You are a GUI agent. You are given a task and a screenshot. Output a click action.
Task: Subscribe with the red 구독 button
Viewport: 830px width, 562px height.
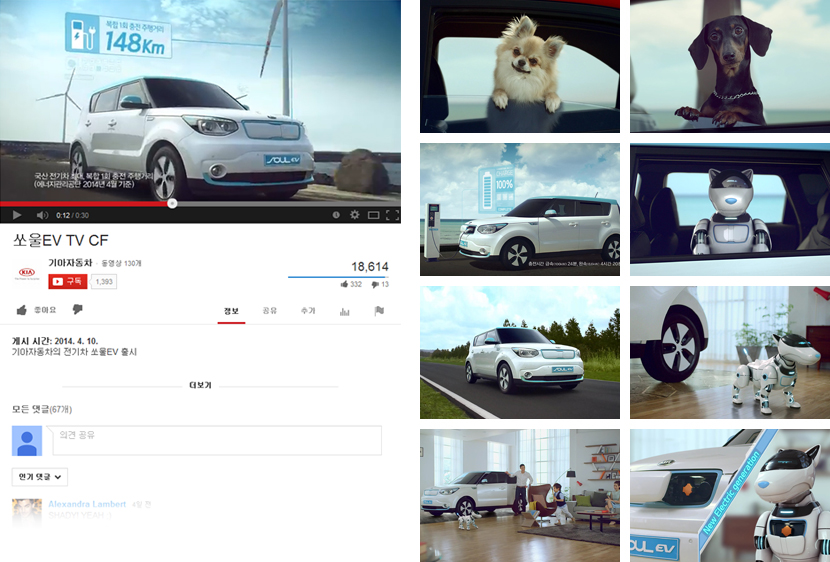click(x=68, y=282)
